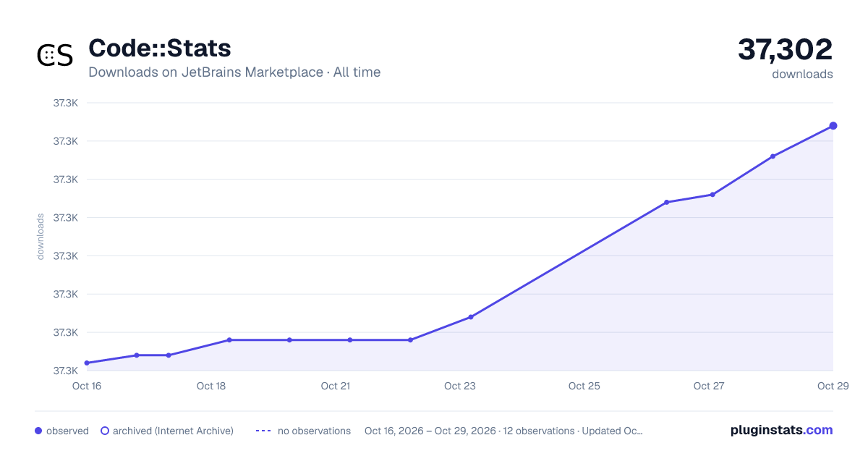This screenshot has width=868, height=456.
Task: Select the data point above Oct 21
Action: (350, 340)
